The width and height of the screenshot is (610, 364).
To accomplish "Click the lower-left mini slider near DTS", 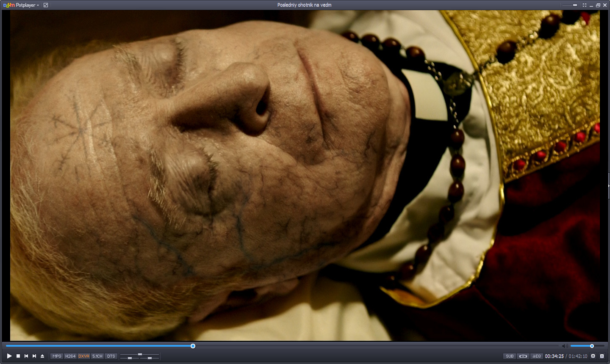I will [130, 358].
